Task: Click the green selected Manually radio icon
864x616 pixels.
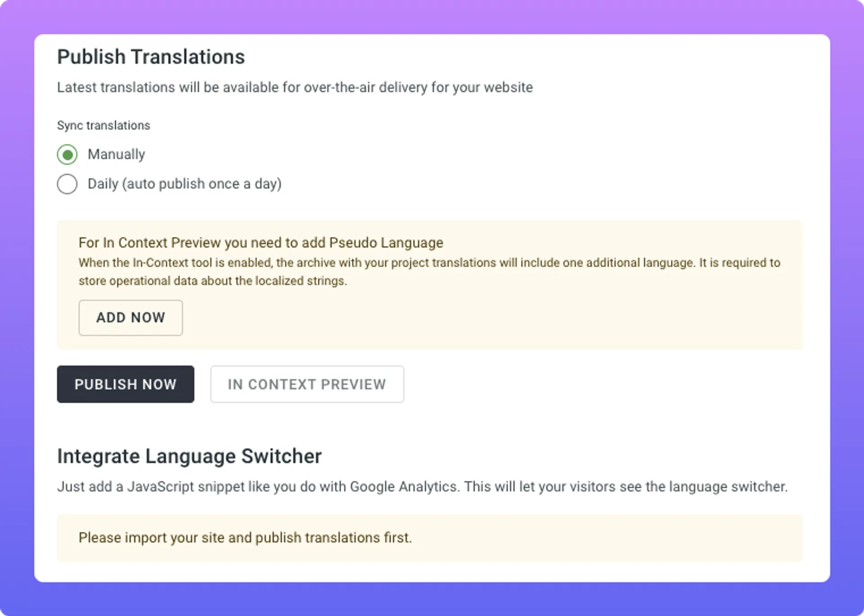Action: pos(67,154)
